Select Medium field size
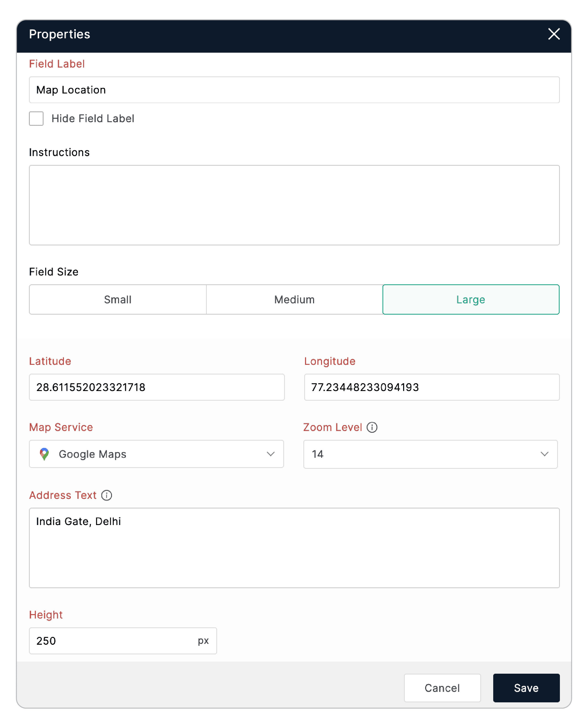588x728 pixels. [x=294, y=299]
